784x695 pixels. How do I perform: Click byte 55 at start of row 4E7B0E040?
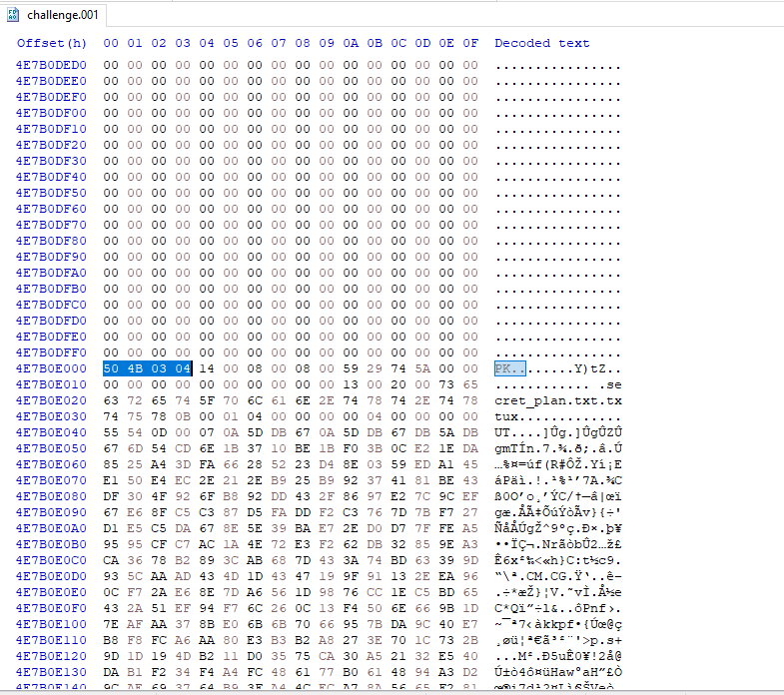(x=111, y=433)
